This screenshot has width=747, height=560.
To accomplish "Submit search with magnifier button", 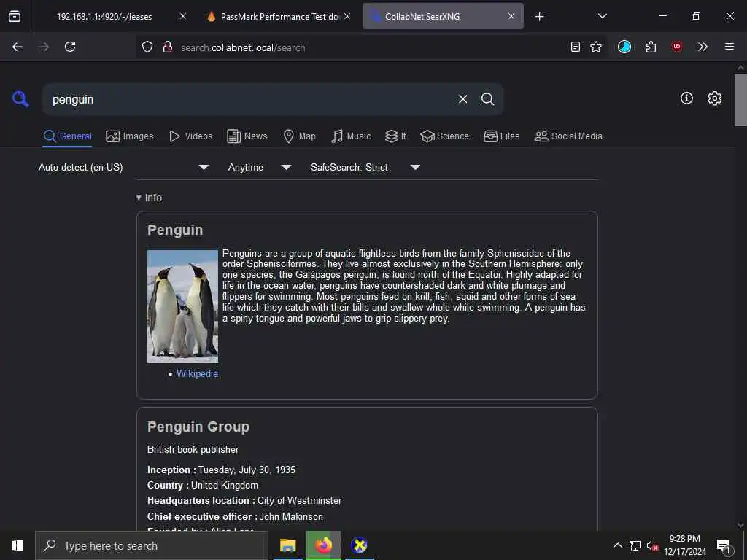I will tap(487, 99).
